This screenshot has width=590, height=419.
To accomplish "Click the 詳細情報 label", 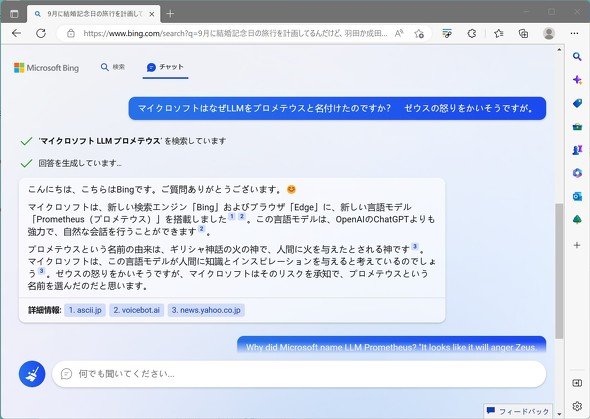I will click(x=44, y=310).
